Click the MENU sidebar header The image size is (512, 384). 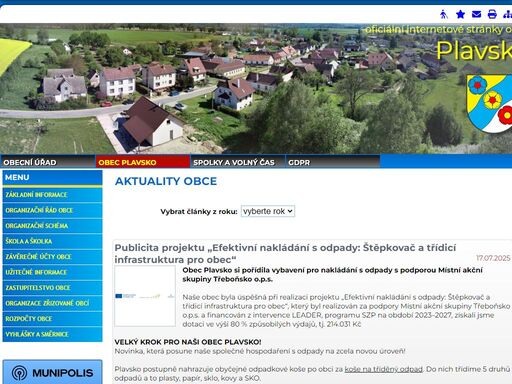coord(52,178)
